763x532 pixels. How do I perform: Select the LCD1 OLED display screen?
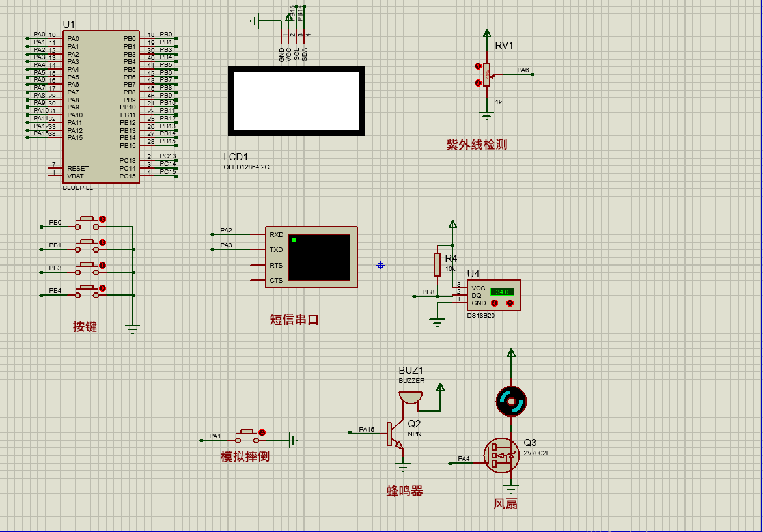pyautogui.click(x=296, y=101)
